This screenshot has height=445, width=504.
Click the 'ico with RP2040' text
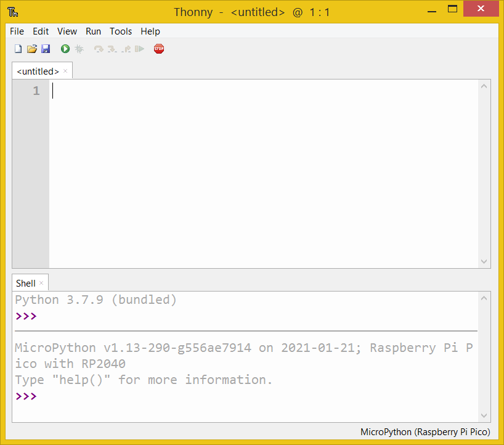coord(70,364)
